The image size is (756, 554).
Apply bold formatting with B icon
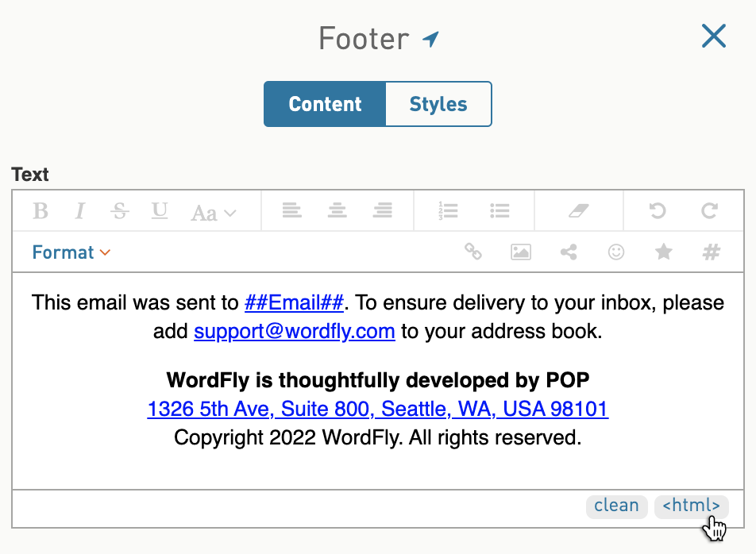click(40, 211)
